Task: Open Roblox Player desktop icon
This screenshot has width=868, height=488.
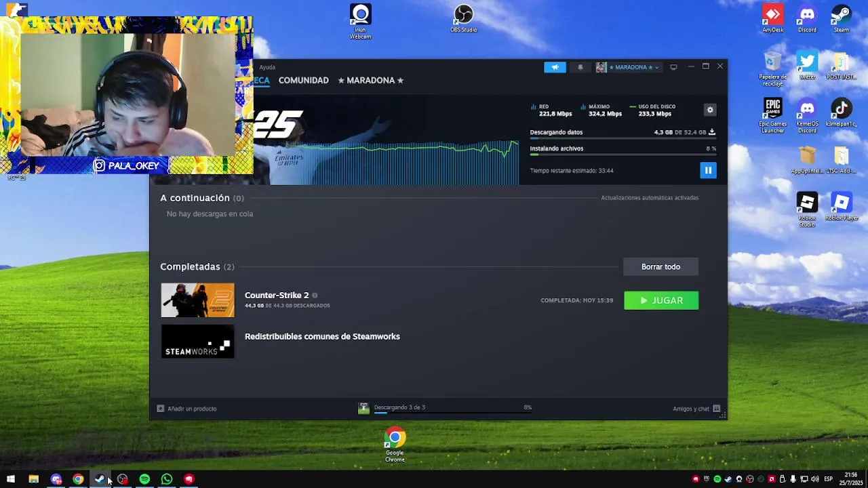Action: [842, 207]
